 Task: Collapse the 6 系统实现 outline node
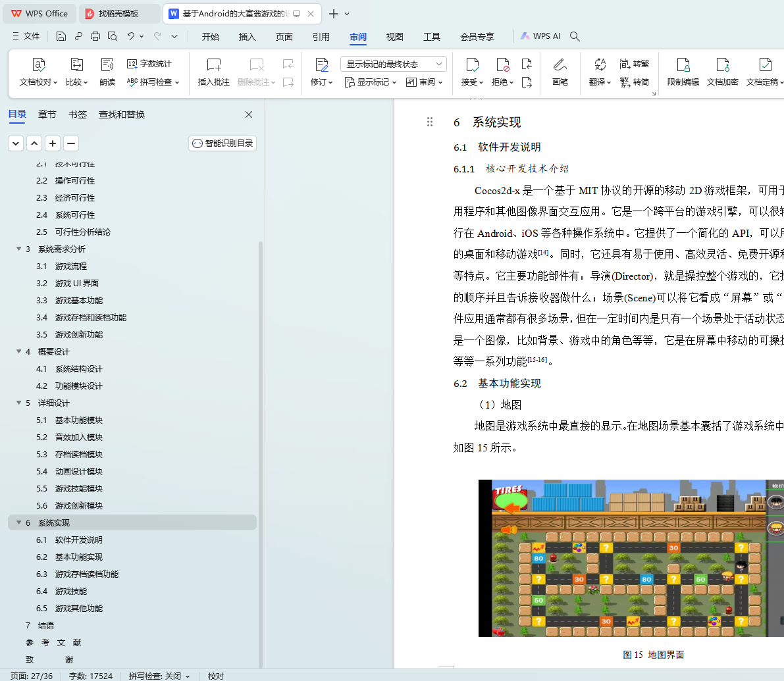[18, 522]
